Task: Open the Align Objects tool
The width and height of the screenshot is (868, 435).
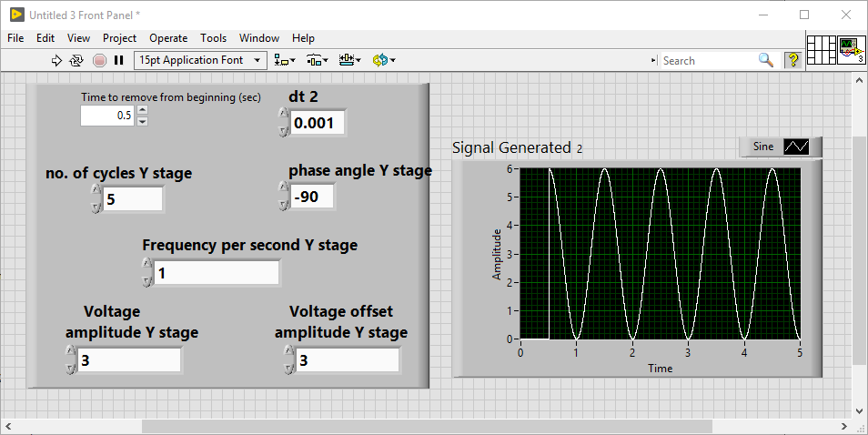Action: click(x=285, y=60)
